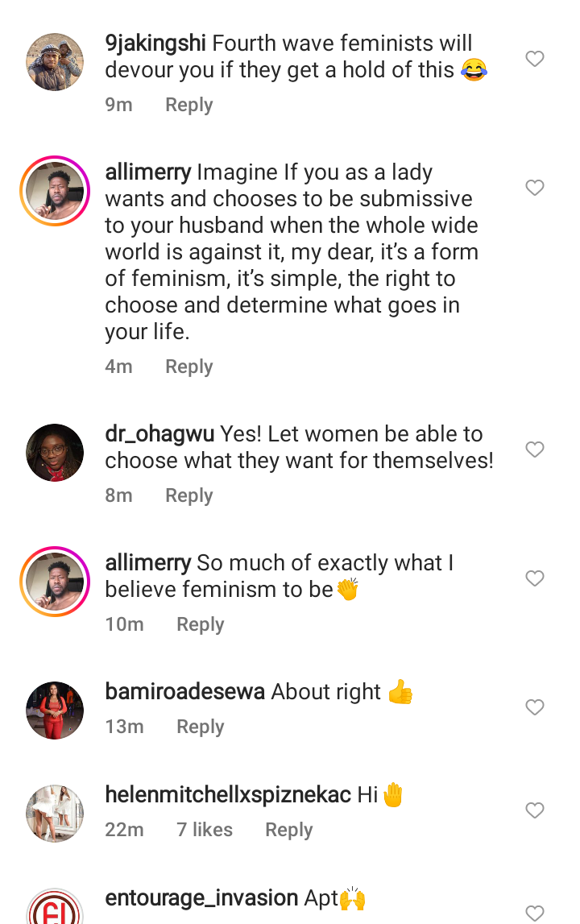The image size is (580, 924).
Task: Reply to dr_ohagwu's comment
Action: [188, 495]
